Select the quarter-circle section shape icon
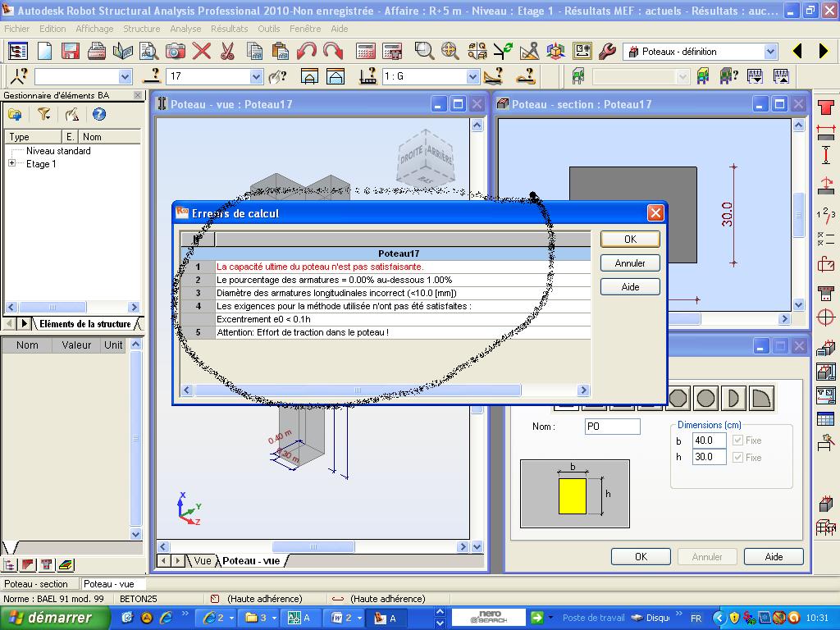The height and width of the screenshot is (630, 840). pos(761,399)
